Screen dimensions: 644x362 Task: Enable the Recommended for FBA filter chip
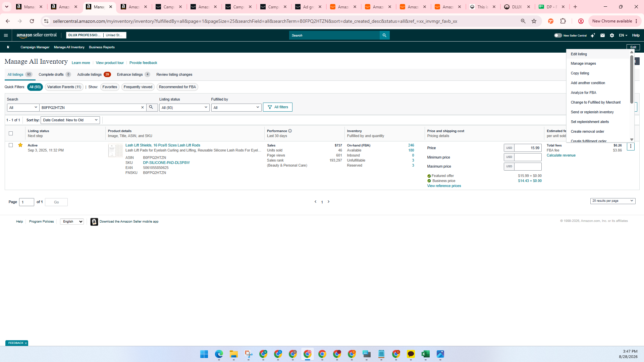point(177,87)
